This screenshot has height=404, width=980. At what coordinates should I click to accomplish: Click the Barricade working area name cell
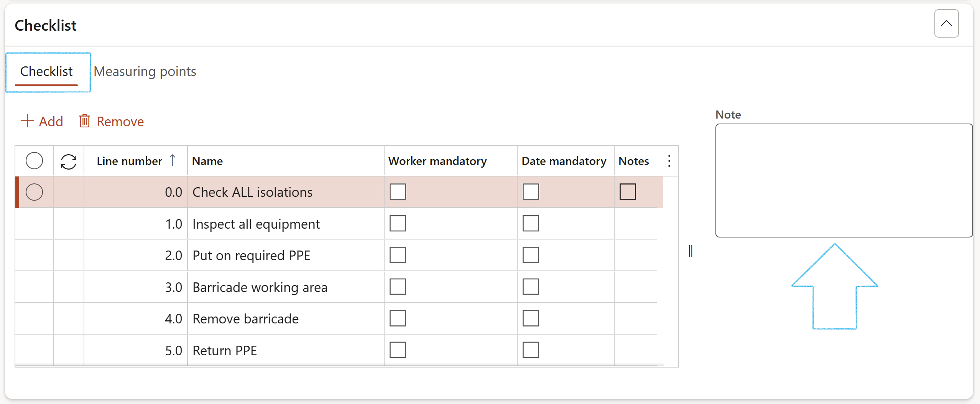(x=286, y=287)
